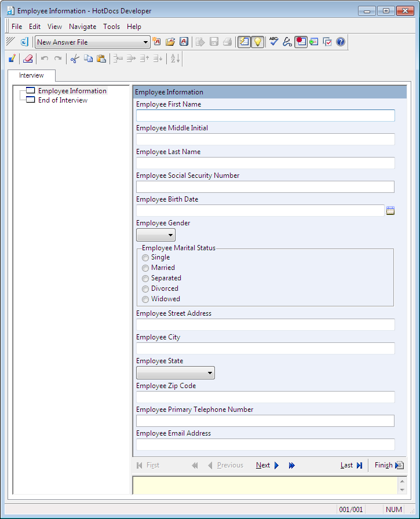Image resolution: width=420 pixels, height=519 pixels.
Task: Switch to the Interview tab
Action: [x=31, y=75]
